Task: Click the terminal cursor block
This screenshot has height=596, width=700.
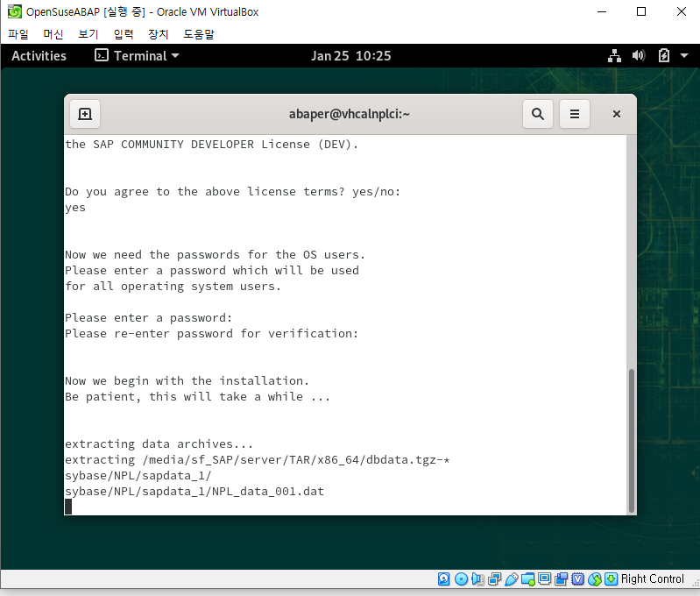Action: 68,507
